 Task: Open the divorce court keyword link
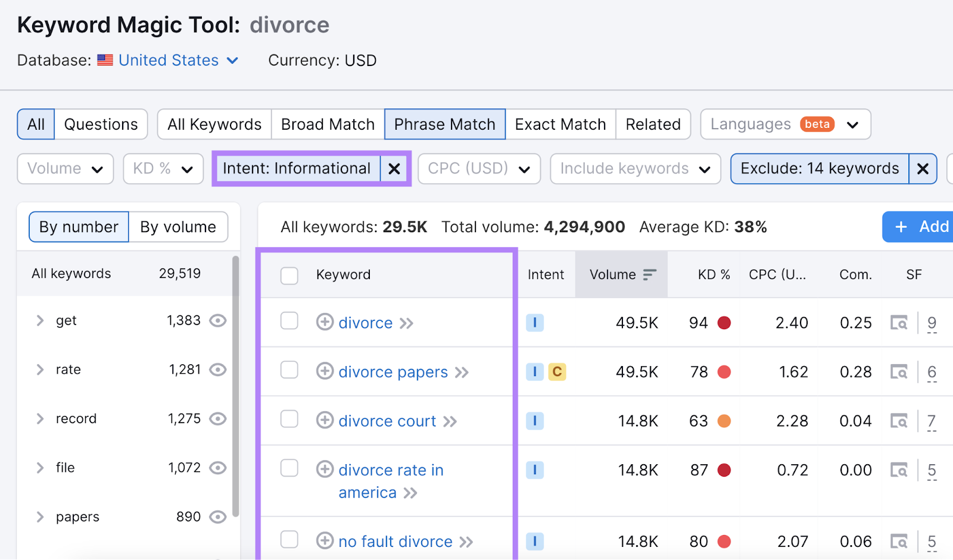point(387,421)
